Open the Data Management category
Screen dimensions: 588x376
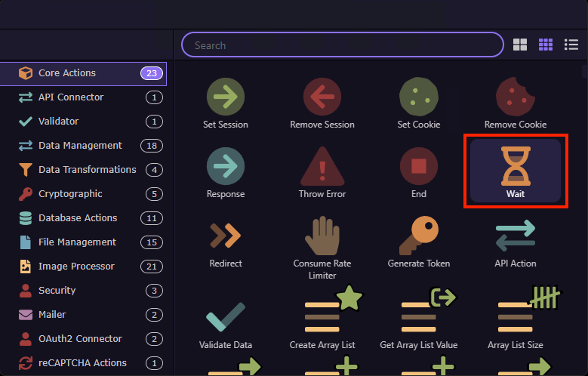point(80,145)
